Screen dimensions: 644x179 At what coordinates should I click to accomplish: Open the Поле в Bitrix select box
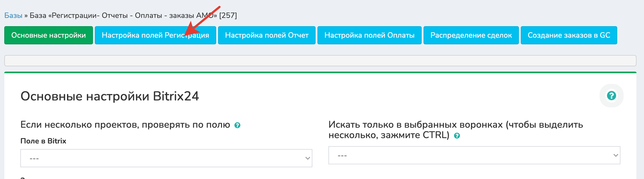166,158
